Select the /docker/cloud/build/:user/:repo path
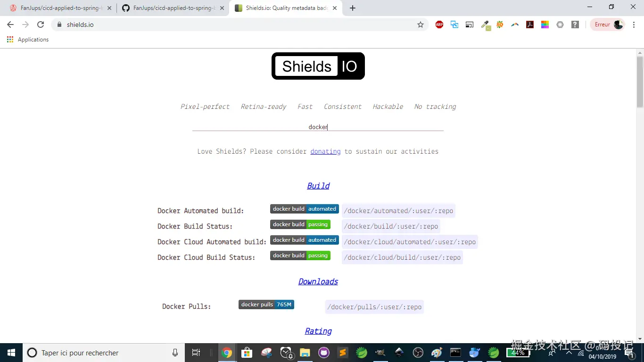The width and height of the screenshot is (644, 362). pyautogui.click(x=402, y=257)
